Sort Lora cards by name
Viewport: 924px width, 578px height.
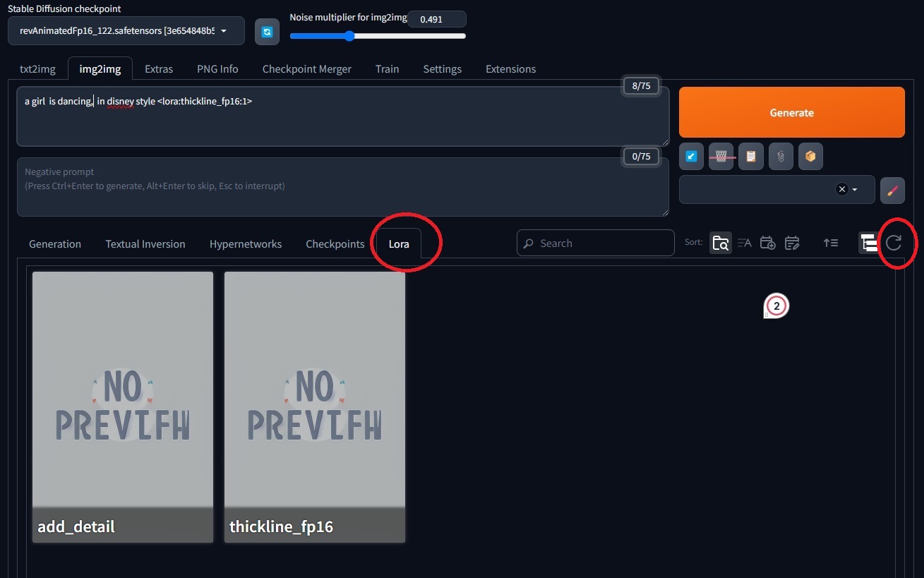(744, 243)
